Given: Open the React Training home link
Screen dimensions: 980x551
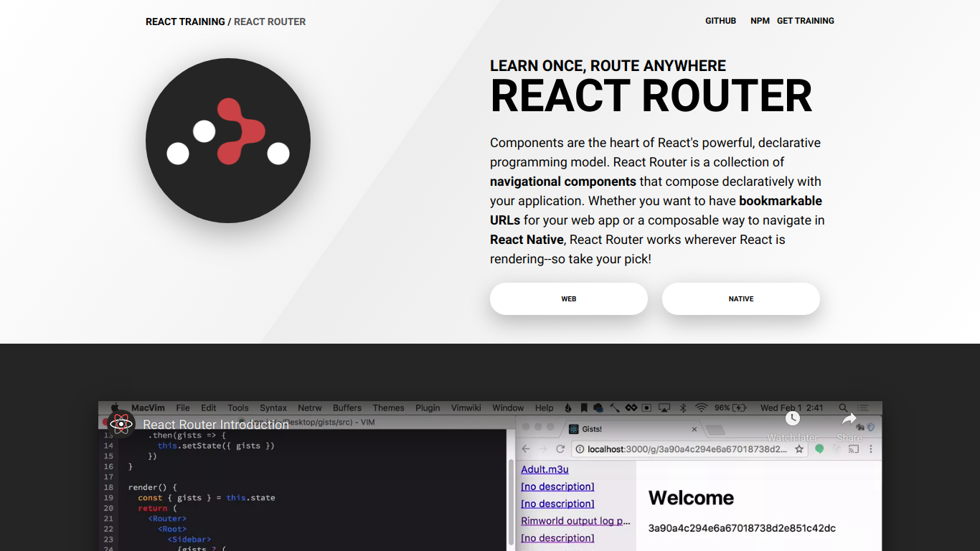Looking at the screenshot, I should [185, 22].
